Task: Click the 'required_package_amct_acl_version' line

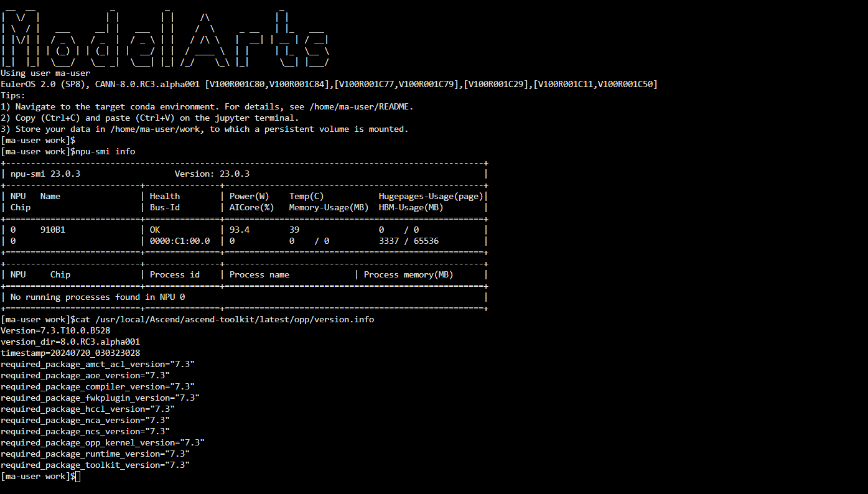Action: point(98,364)
